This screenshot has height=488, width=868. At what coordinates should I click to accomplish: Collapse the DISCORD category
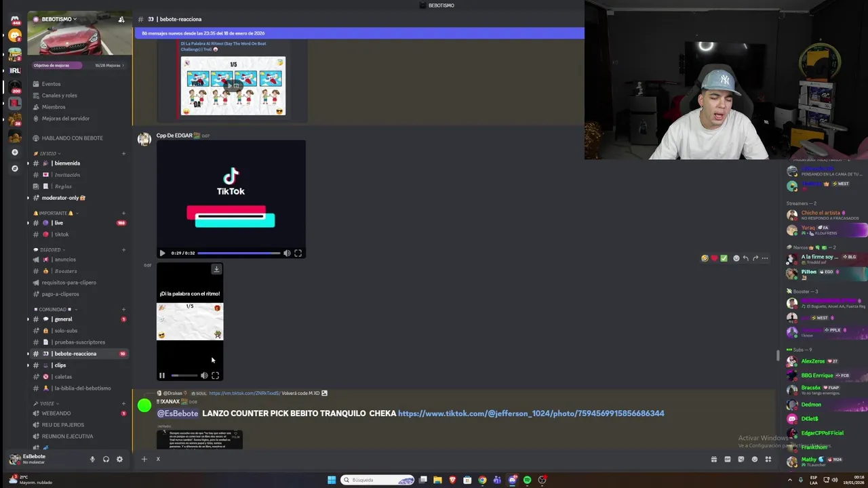pos(50,250)
